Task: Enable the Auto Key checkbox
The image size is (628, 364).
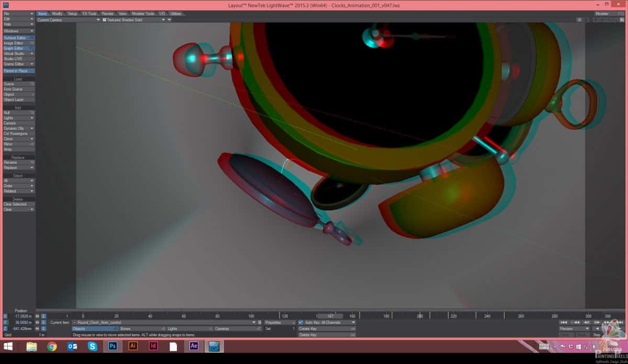Action: [x=300, y=322]
